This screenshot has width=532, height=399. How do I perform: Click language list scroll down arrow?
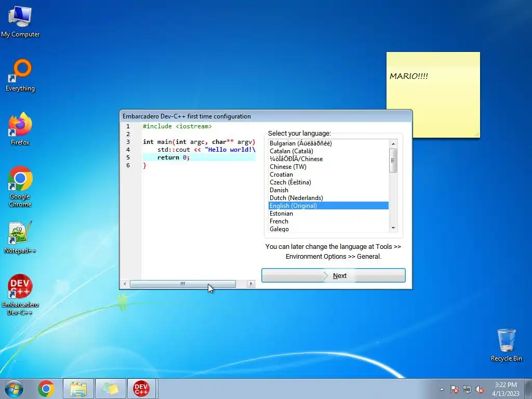coord(393,228)
